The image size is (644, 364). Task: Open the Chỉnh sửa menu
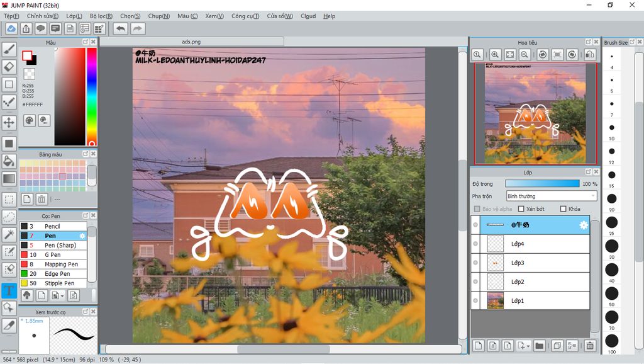click(42, 16)
